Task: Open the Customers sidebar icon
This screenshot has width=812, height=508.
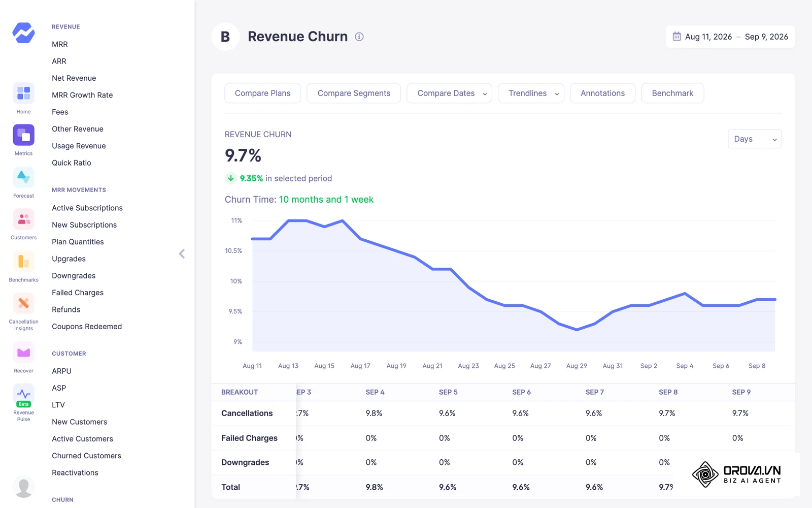Action: 23,219
